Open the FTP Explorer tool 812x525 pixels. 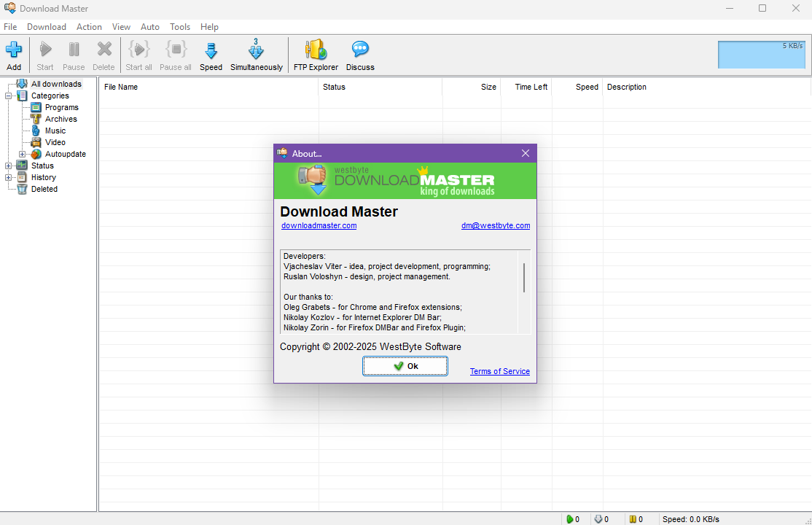[x=316, y=50]
